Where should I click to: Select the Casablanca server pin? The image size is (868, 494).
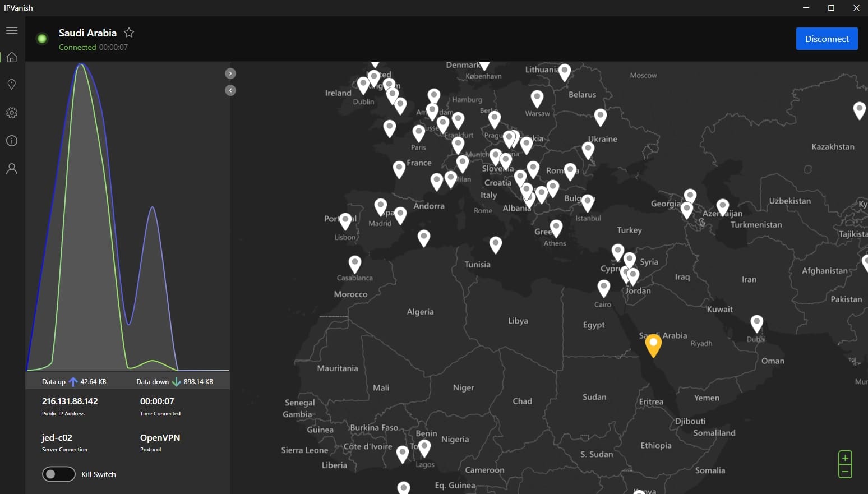point(355,265)
